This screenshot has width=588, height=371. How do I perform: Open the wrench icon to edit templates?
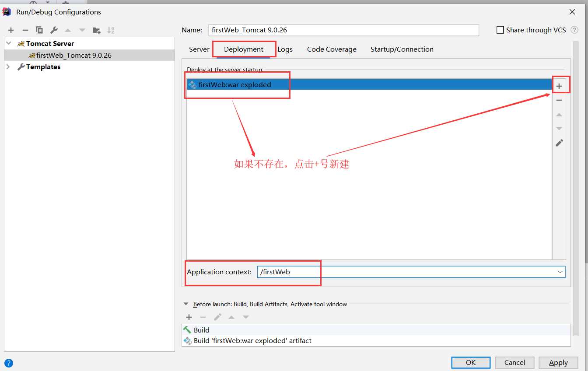54,30
